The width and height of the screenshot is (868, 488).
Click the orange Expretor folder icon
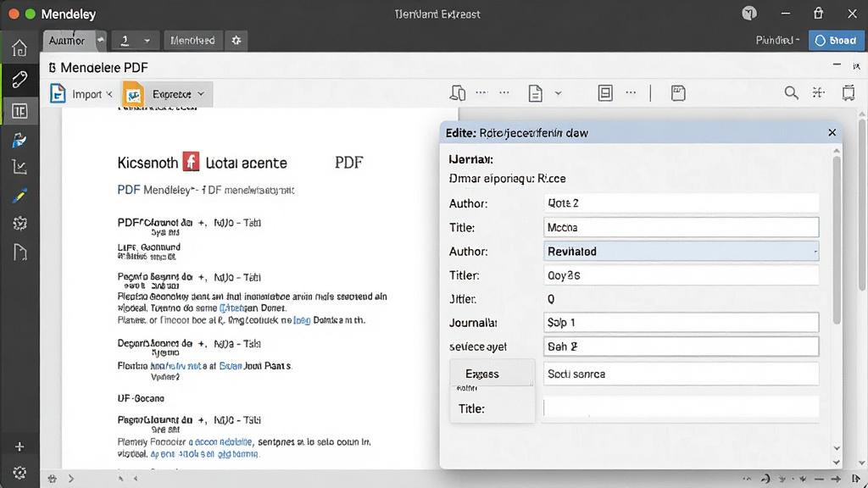coord(133,94)
